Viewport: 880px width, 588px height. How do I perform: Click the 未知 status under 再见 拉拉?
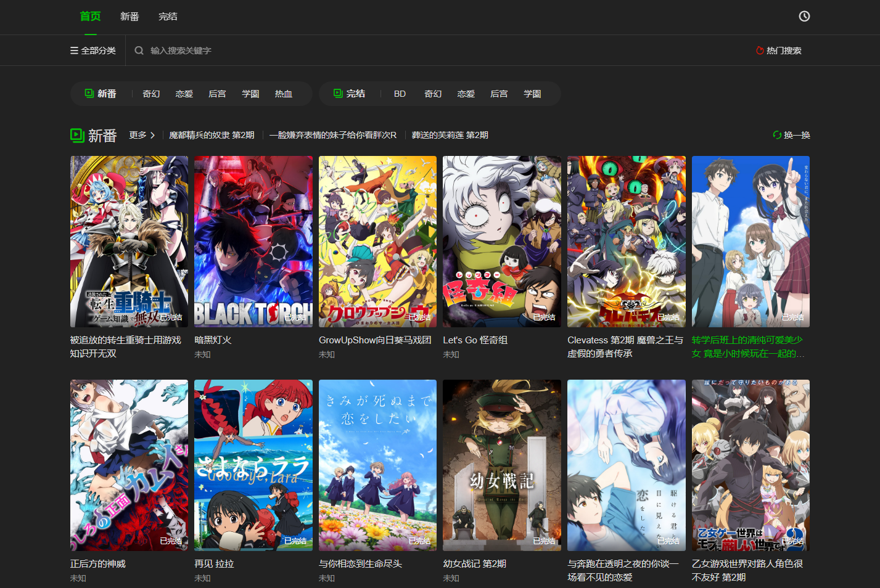203,579
